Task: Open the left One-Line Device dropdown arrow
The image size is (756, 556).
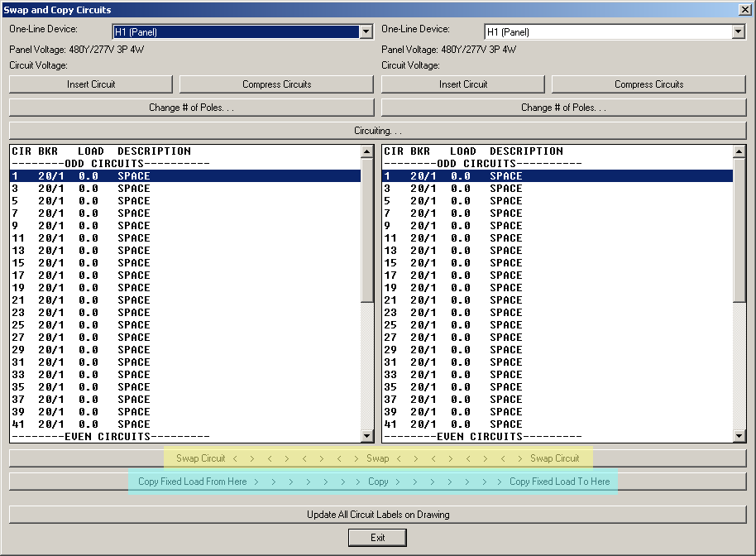Action: coord(366,31)
